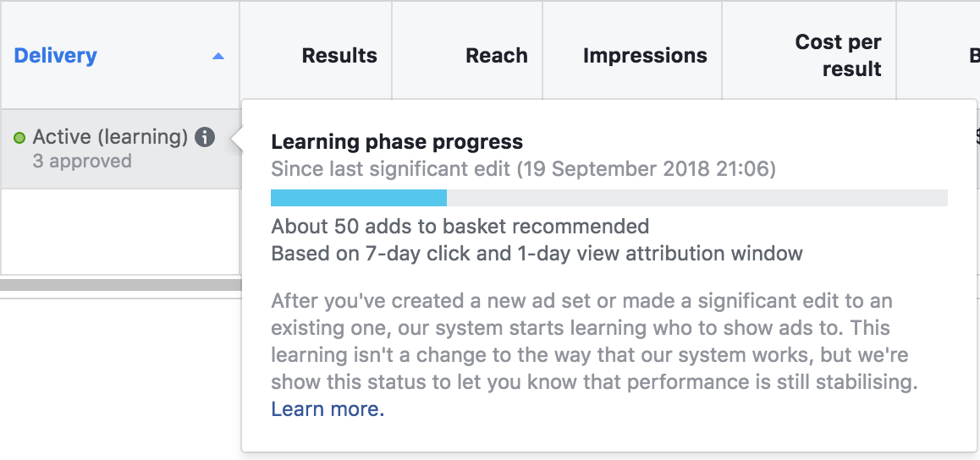
Task: Click the Cost per result header
Action: tap(838, 55)
